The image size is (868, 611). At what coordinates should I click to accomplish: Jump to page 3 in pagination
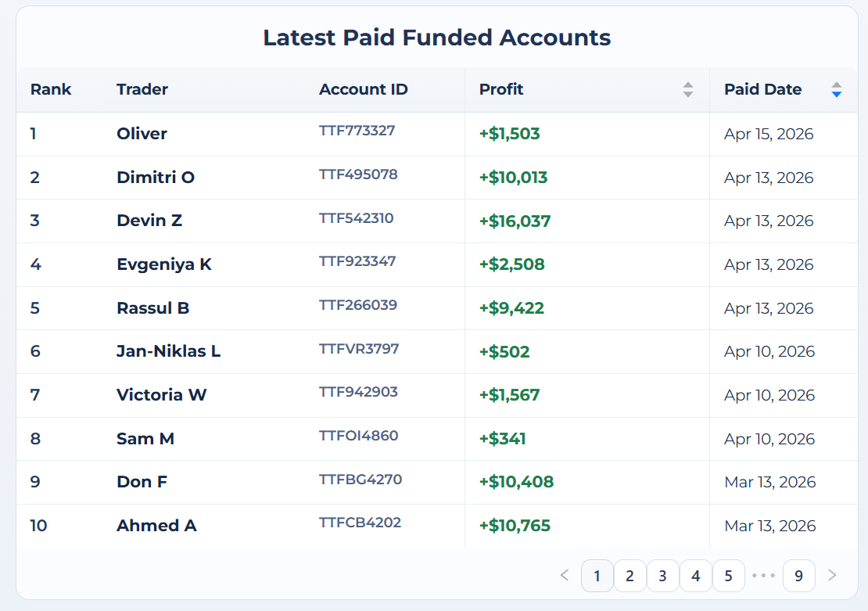pos(662,576)
